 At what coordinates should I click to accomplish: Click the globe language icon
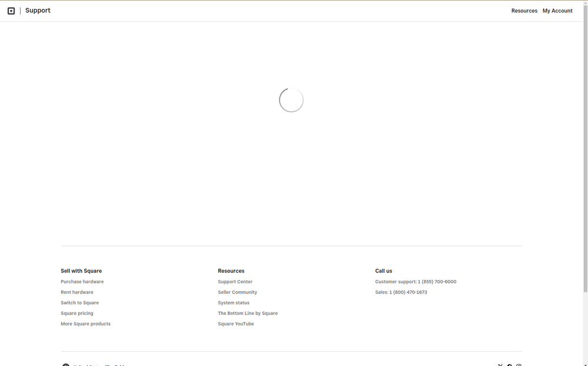(x=66, y=365)
